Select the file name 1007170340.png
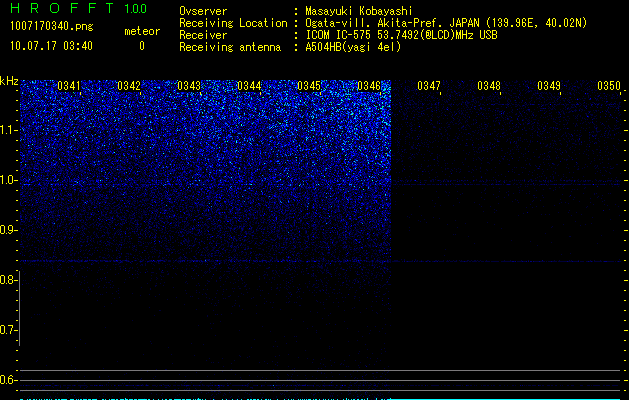This screenshot has width=629, height=400. coord(52,27)
